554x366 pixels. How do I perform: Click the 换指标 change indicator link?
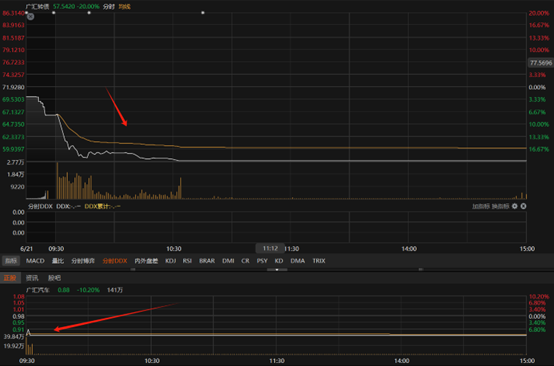click(x=500, y=206)
